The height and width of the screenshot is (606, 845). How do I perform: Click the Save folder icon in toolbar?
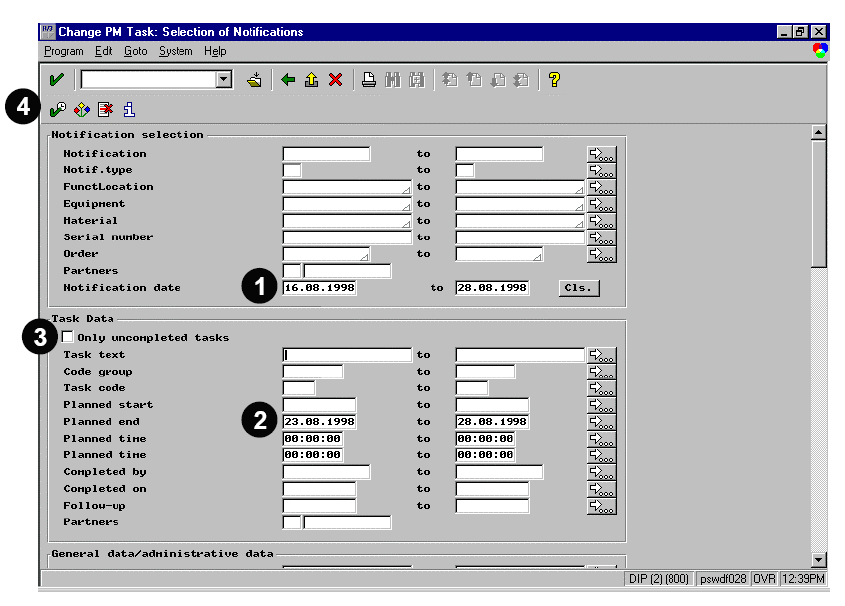(254, 80)
